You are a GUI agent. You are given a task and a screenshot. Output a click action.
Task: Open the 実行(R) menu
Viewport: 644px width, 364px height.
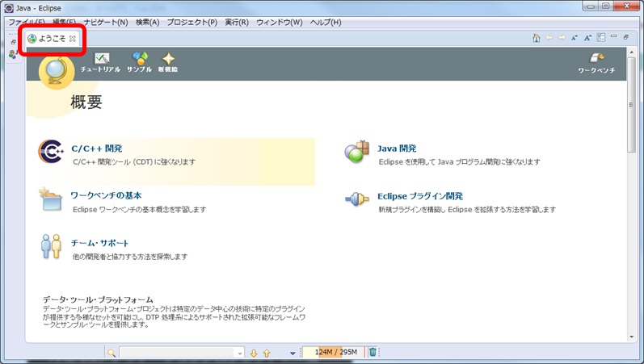tap(237, 22)
